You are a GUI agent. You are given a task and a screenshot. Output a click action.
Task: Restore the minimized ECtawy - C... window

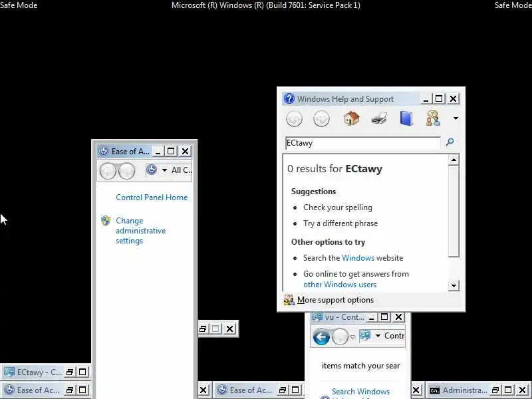click(70, 372)
